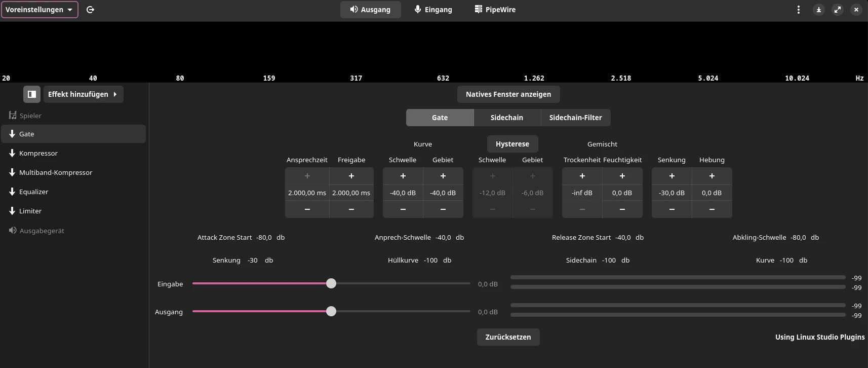
Task: Click the arrow icon beside Kompressor
Action: [x=12, y=153]
